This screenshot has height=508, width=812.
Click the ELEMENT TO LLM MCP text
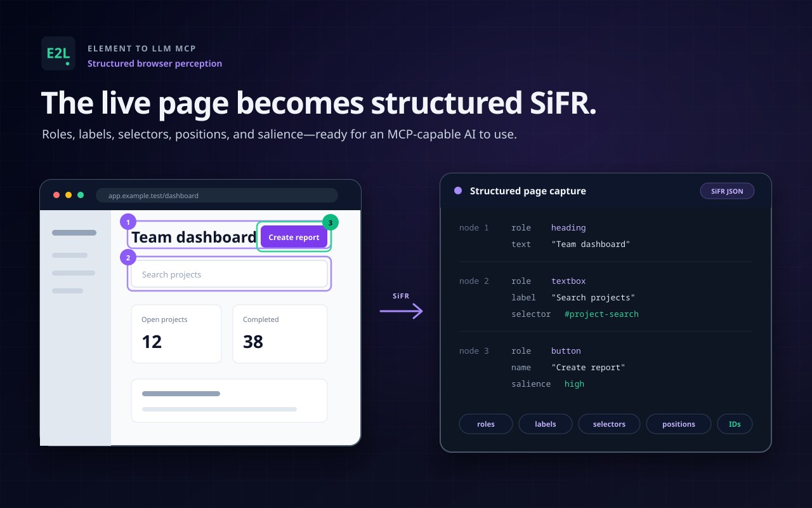coord(141,48)
